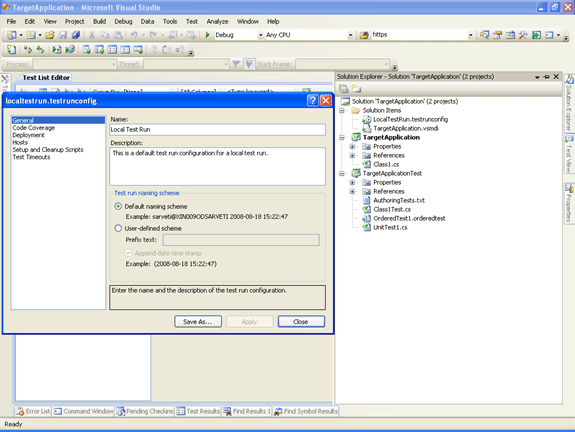
Task: Open the Analyze menu
Action: click(x=217, y=22)
